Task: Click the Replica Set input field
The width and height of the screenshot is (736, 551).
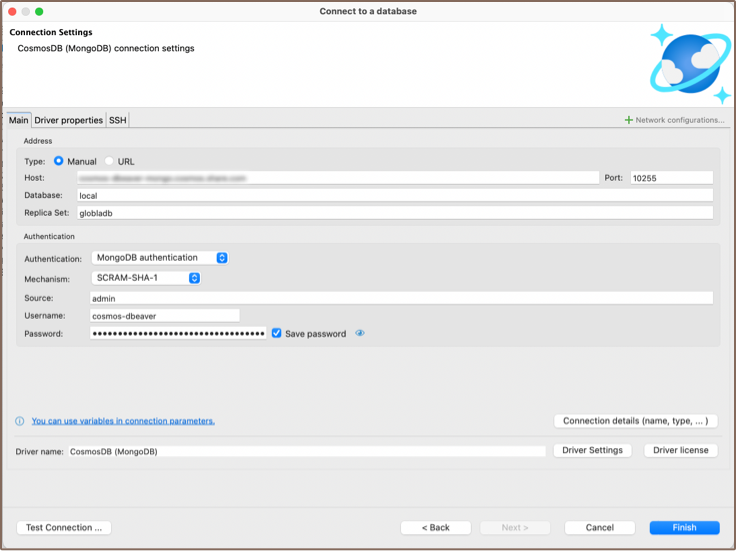Action: click(395, 213)
